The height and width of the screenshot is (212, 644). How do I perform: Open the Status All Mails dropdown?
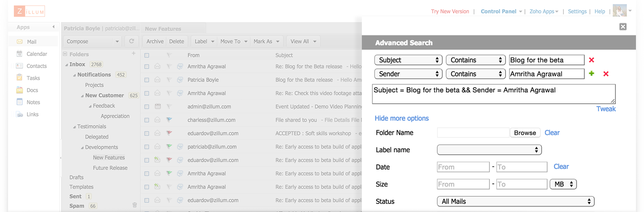coord(516,201)
